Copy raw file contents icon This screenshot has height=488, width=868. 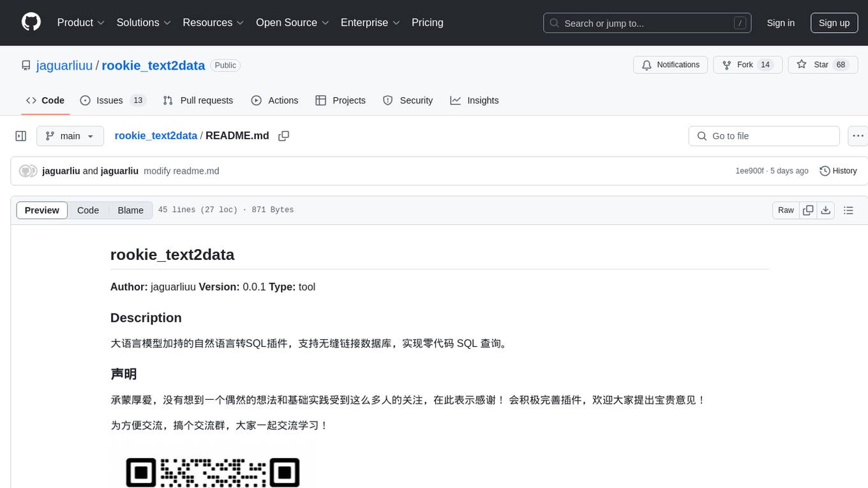[808, 210]
